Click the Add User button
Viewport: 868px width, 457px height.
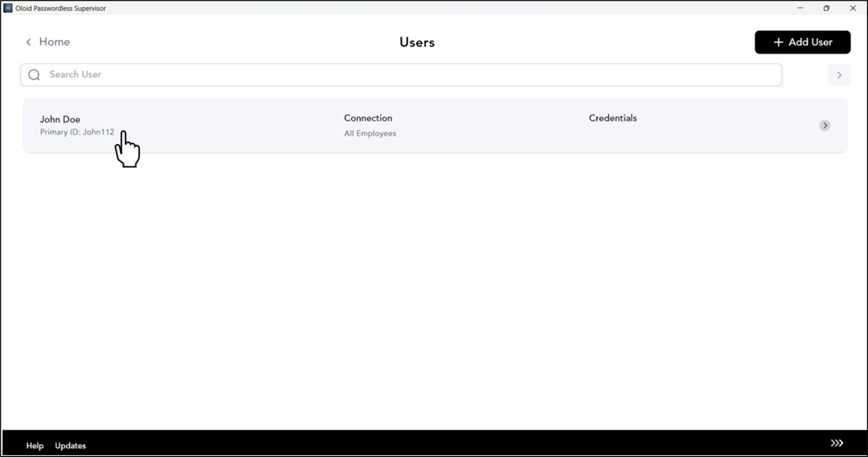point(802,42)
